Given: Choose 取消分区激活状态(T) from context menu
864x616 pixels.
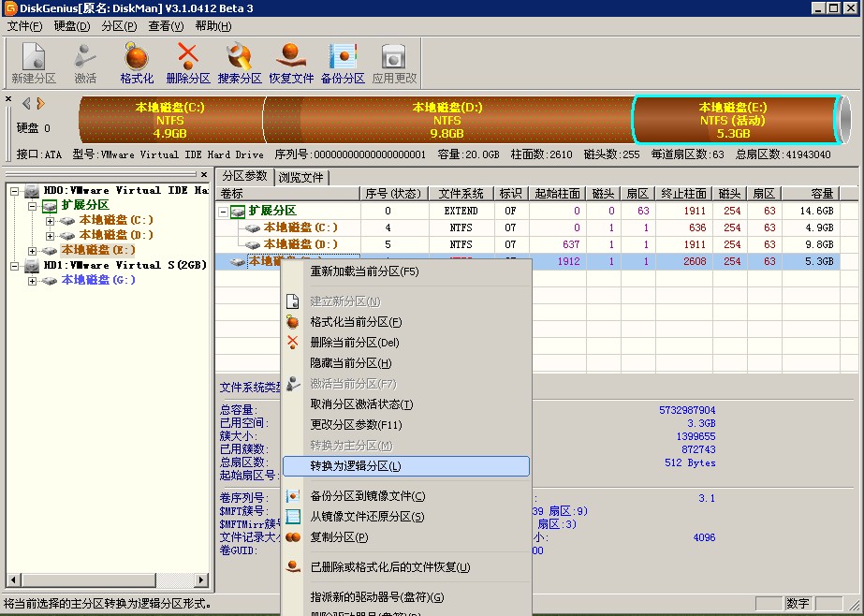Looking at the screenshot, I should [x=406, y=404].
